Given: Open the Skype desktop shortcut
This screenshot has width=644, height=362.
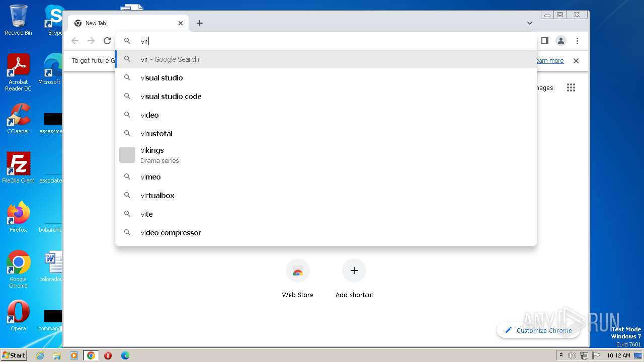Looking at the screenshot, I should 54,20.
